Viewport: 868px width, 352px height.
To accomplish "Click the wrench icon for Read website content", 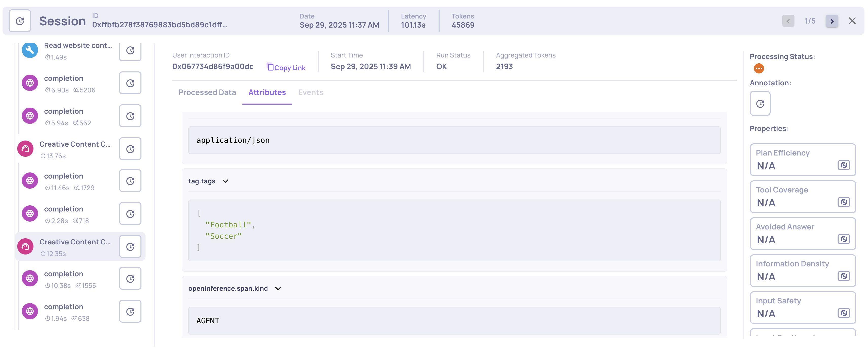I will coord(30,50).
